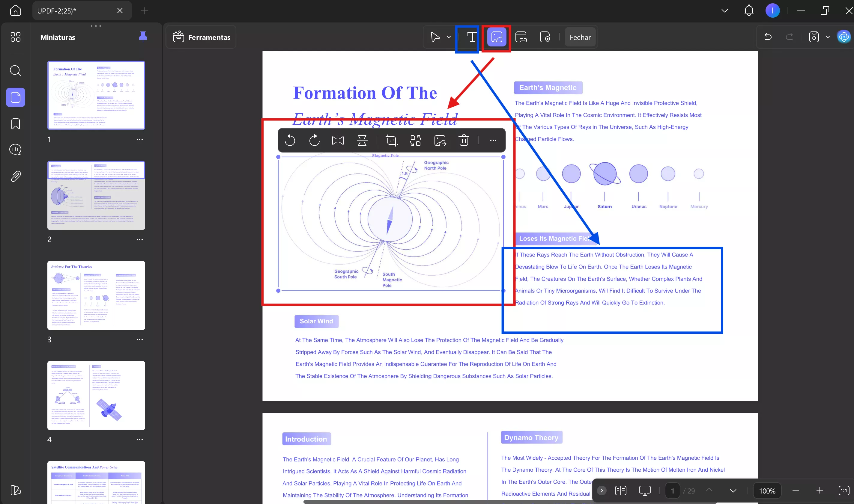Rotate image clockwise

click(x=314, y=140)
